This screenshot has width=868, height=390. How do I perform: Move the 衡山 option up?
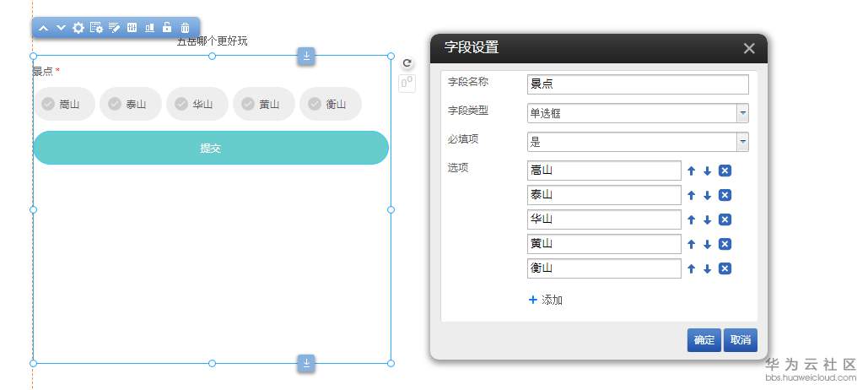(691, 268)
